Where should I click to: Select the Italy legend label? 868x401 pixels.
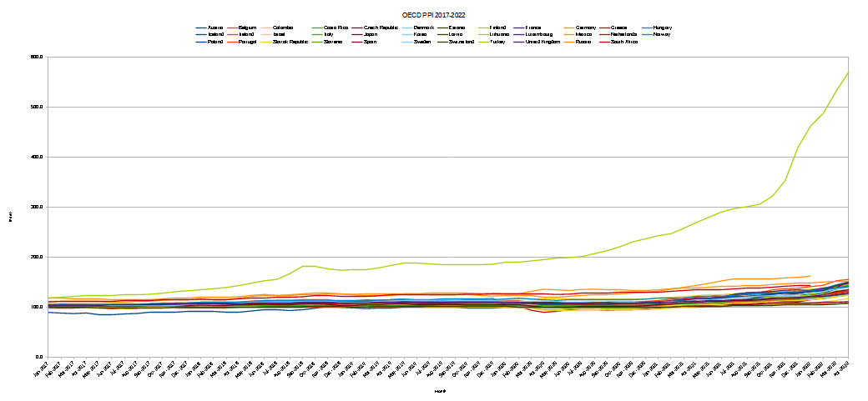330,34
